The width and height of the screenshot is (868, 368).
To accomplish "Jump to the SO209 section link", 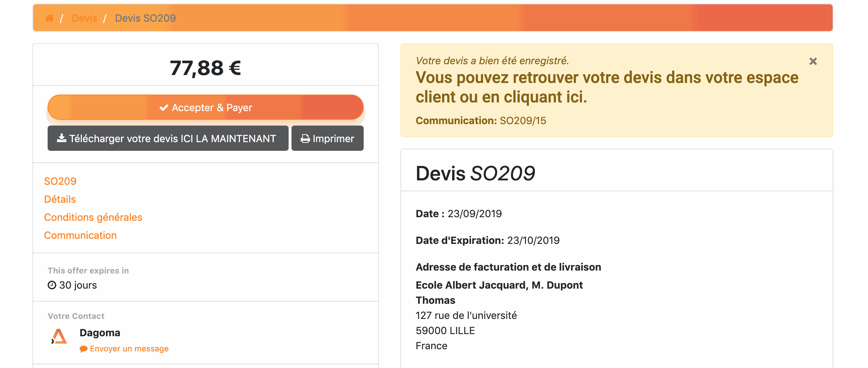I will click(60, 181).
